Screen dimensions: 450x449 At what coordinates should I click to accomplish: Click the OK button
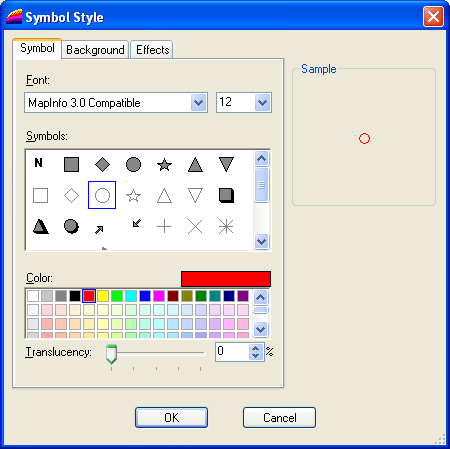(171, 417)
